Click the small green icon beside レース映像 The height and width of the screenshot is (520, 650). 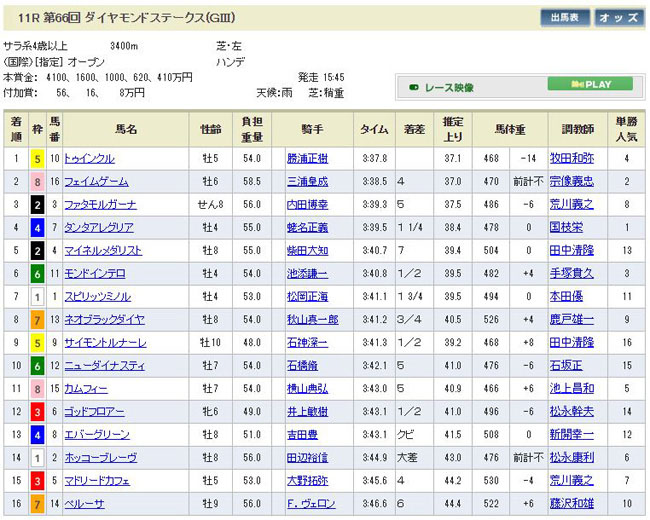415,88
